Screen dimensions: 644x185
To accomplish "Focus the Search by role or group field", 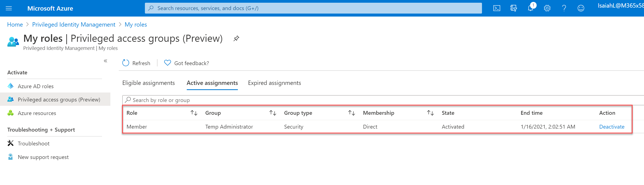I will 383,100.
